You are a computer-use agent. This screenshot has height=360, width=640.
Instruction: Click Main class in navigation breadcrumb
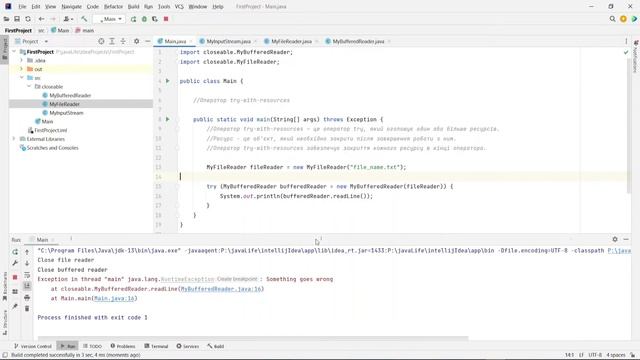pos(60,31)
